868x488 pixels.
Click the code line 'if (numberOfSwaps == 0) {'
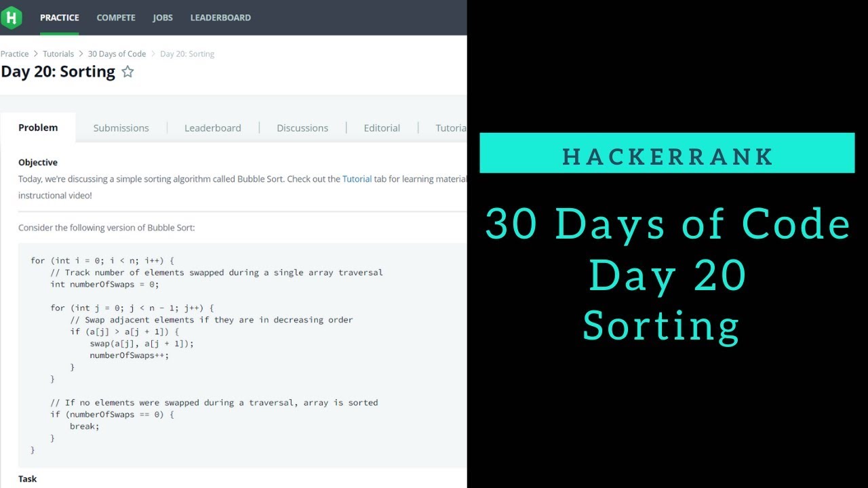pos(112,414)
